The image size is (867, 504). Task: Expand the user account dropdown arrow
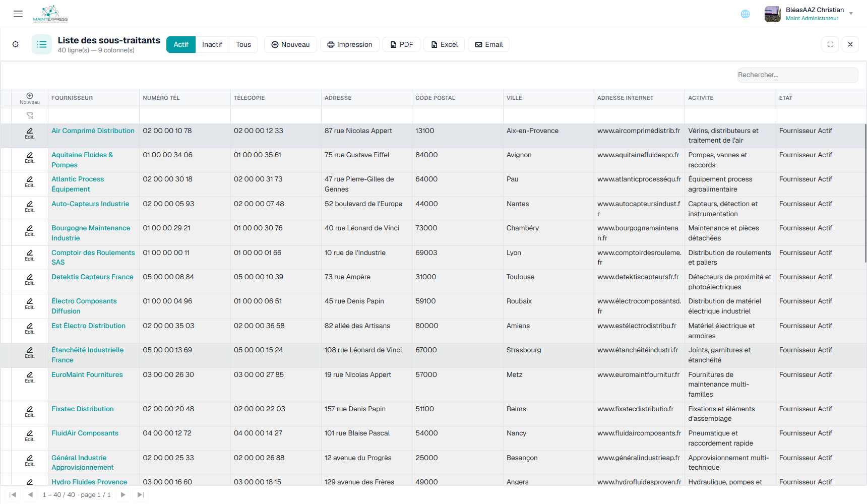pos(851,14)
